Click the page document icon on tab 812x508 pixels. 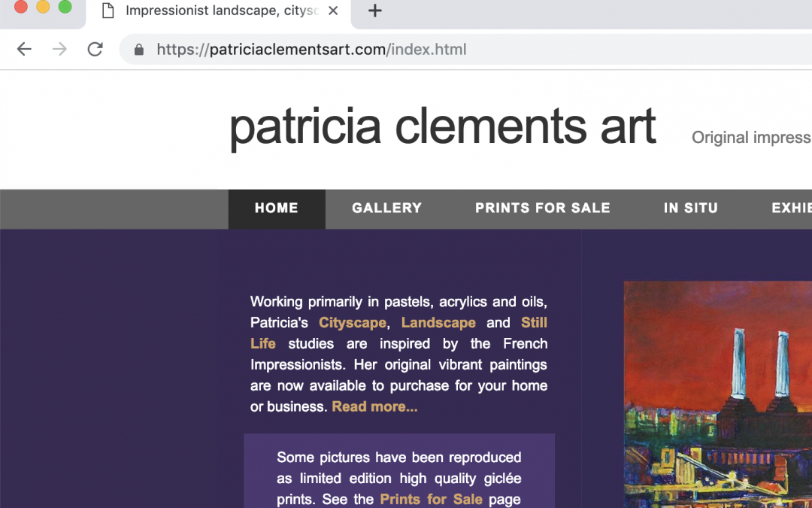[108, 11]
